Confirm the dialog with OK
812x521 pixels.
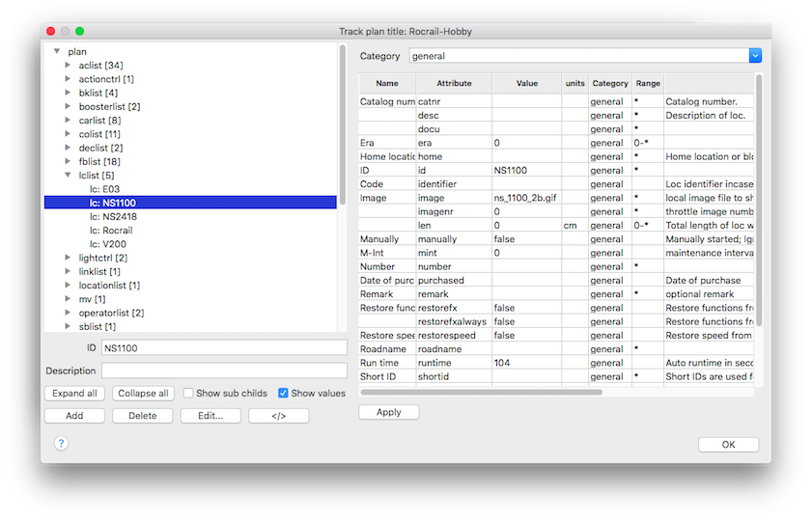(728, 445)
